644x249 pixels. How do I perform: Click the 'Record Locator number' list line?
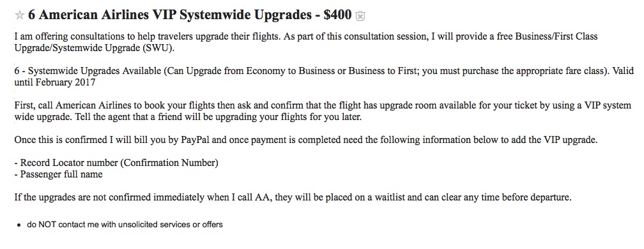pyautogui.click(x=116, y=163)
